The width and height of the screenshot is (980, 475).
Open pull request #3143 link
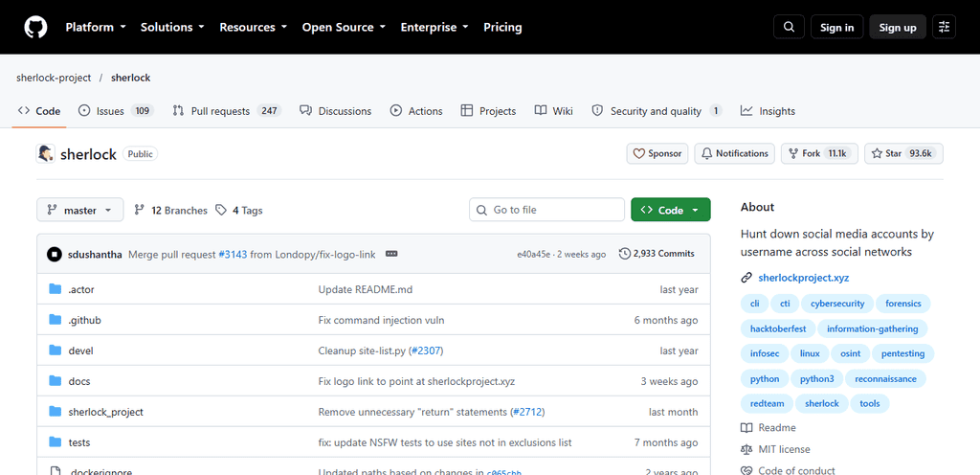(233, 254)
